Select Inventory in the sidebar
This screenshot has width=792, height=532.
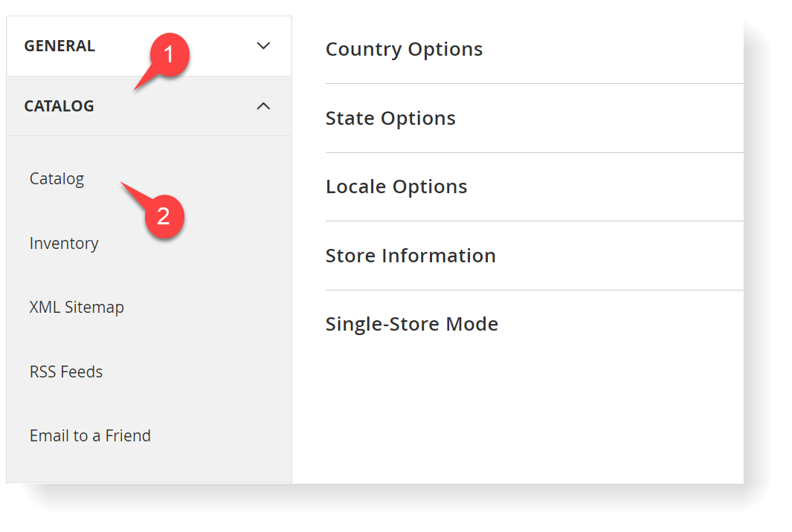(x=64, y=244)
